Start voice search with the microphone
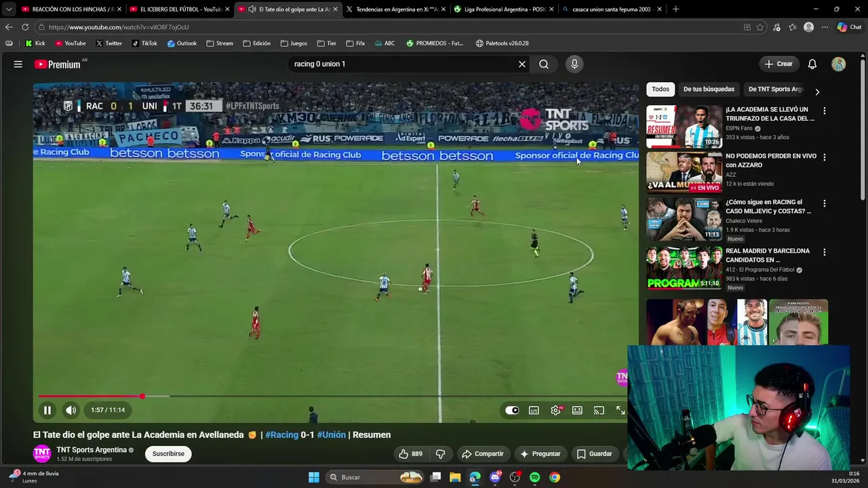The width and height of the screenshot is (868, 488). coord(574,64)
